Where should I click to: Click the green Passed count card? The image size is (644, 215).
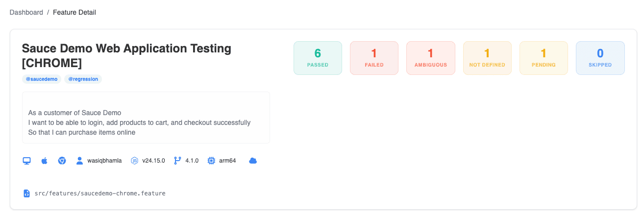(318, 58)
